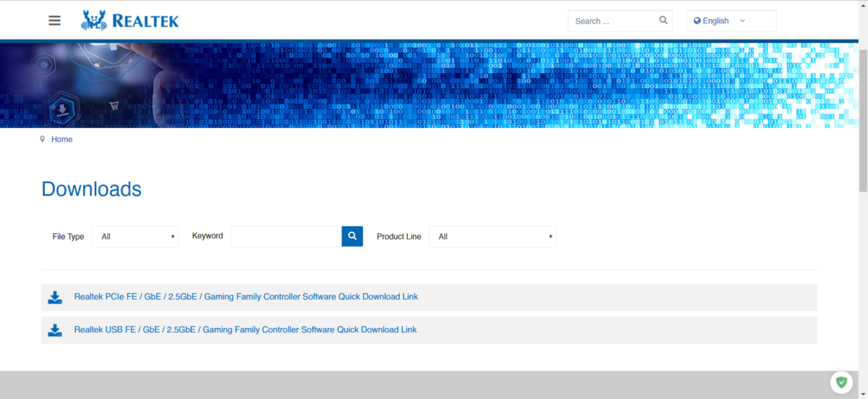
Task: Click the Downloads page heading
Action: (x=91, y=189)
